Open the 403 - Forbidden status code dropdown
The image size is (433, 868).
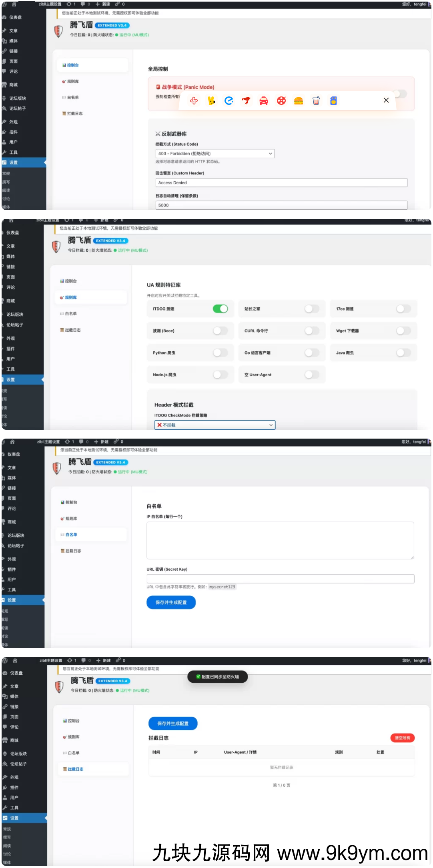[215, 154]
